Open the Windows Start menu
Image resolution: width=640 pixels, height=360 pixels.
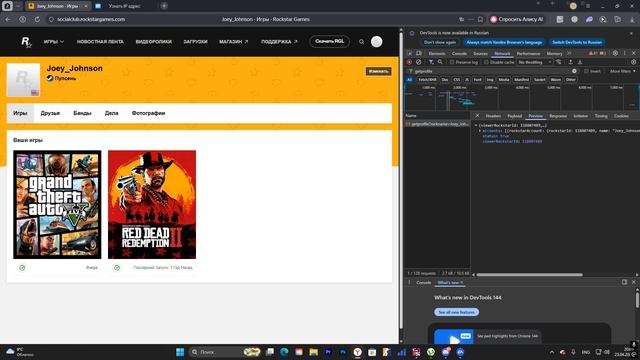click(180, 352)
